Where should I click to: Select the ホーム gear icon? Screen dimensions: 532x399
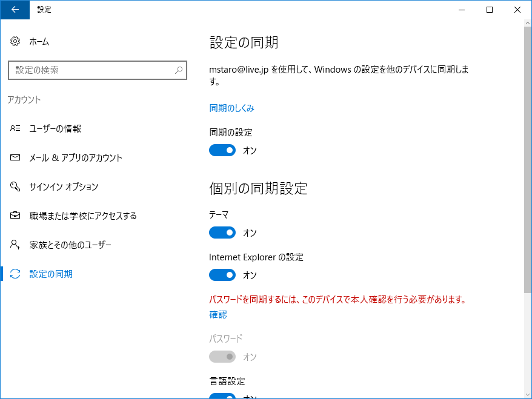coord(13,41)
